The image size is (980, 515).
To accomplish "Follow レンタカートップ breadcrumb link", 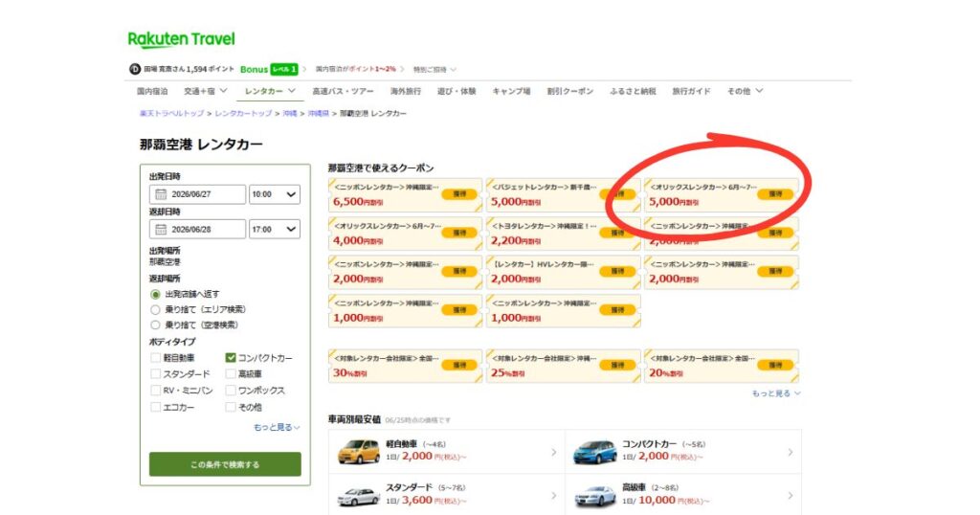I will [243, 114].
